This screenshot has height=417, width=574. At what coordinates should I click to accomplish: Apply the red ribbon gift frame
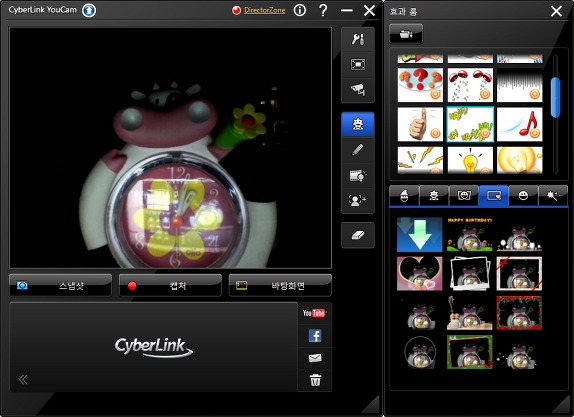pos(519,273)
